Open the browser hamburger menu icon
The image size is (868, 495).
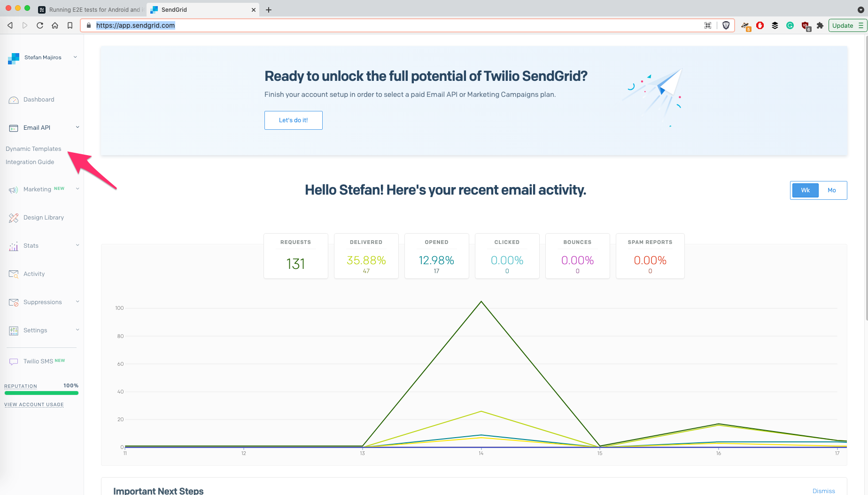click(x=861, y=25)
